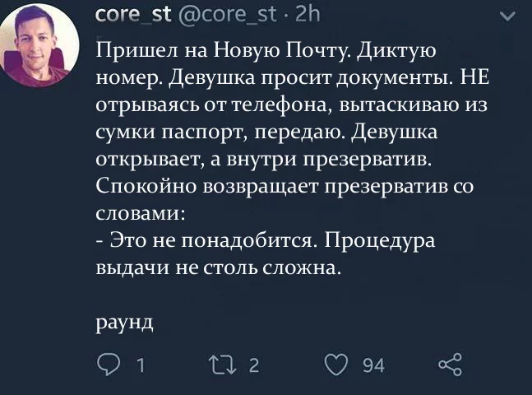The image size is (532, 395).
Task: Click the line "выдачи не столь сложна."
Action: tap(218, 268)
